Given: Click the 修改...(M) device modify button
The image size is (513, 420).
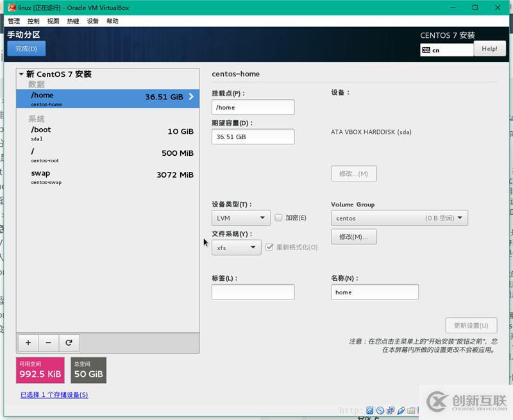Looking at the screenshot, I should [x=354, y=173].
